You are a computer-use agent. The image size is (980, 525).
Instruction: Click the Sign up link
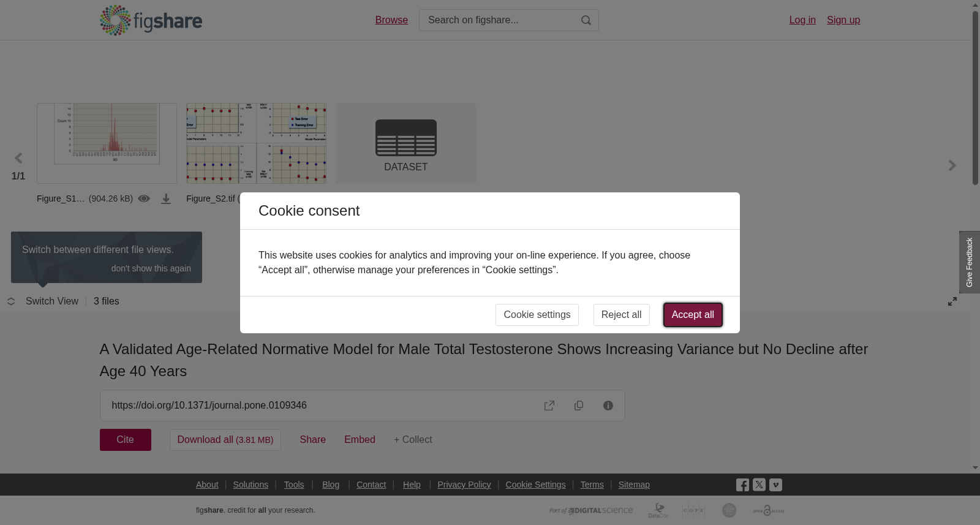point(843,20)
